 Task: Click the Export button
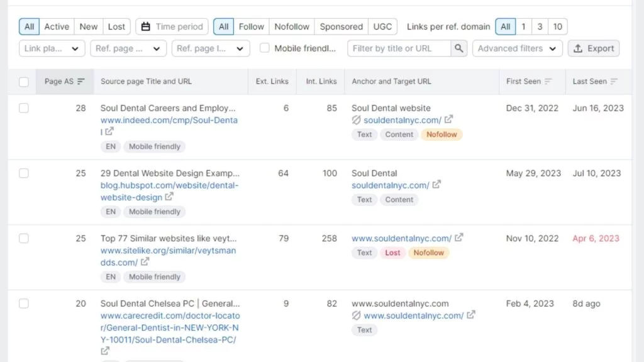[594, 48]
